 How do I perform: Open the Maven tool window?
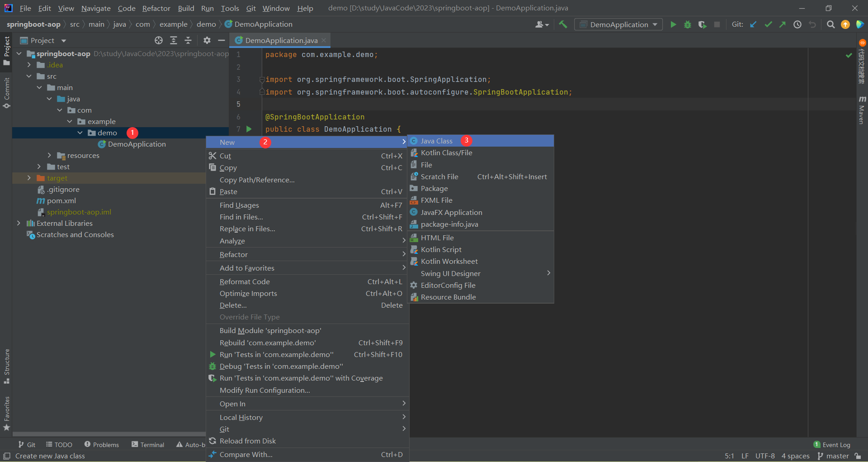(862, 110)
